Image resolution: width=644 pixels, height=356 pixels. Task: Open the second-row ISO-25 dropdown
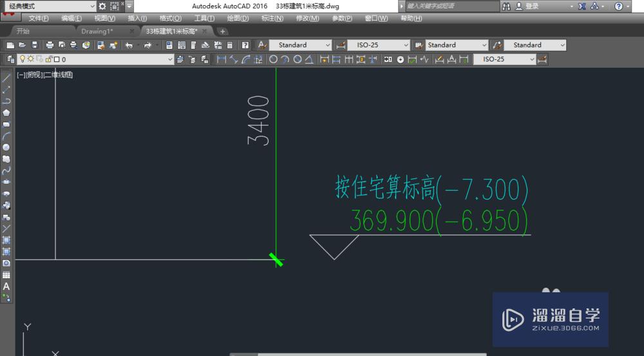click(504, 59)
